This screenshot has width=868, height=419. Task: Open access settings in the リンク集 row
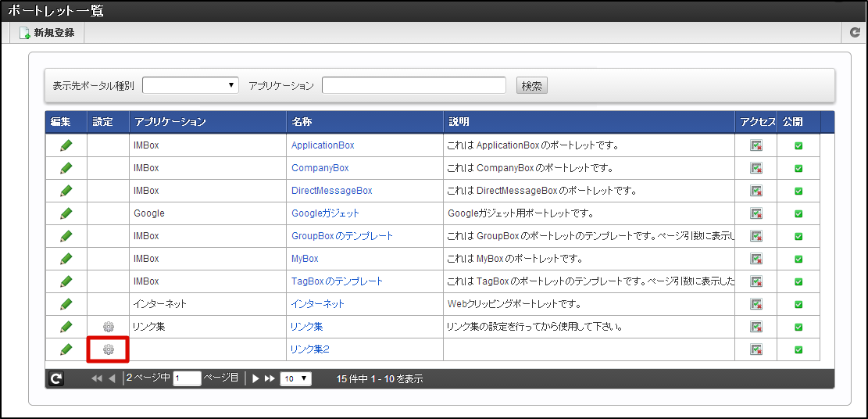[756, 327]
